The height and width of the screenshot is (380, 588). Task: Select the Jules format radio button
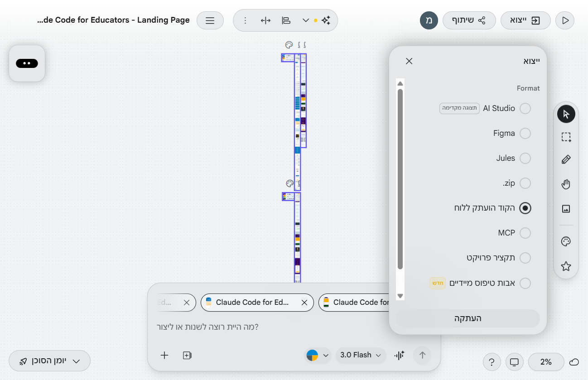(x=525, y=159)
